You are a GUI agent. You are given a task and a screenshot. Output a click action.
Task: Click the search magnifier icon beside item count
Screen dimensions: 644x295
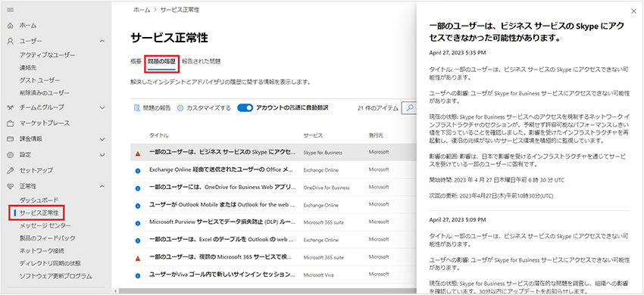click(x=409, y=108)
